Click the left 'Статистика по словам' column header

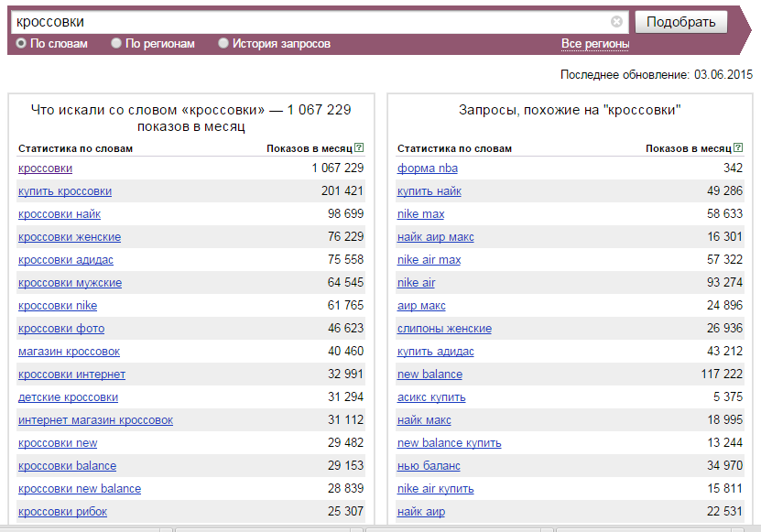pos(75,148)
